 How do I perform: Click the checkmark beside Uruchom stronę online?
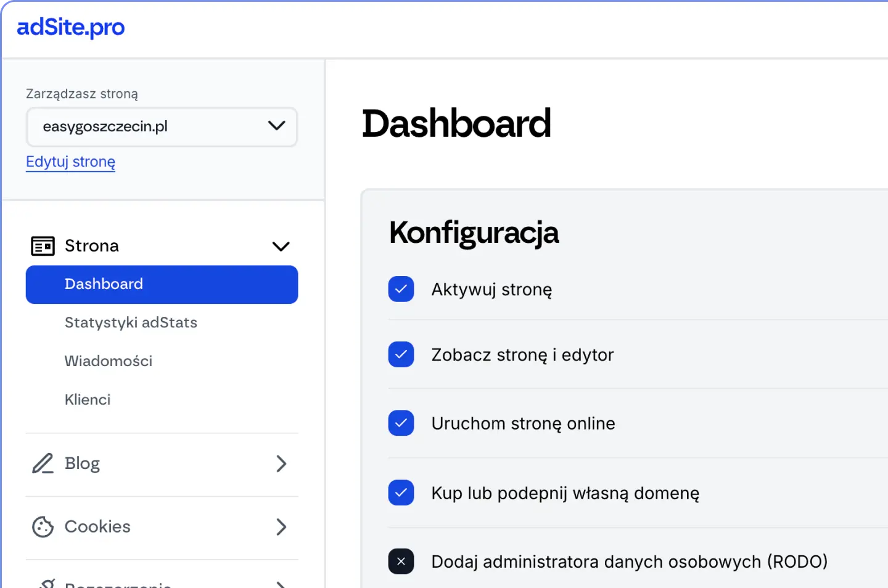point(401,423)
